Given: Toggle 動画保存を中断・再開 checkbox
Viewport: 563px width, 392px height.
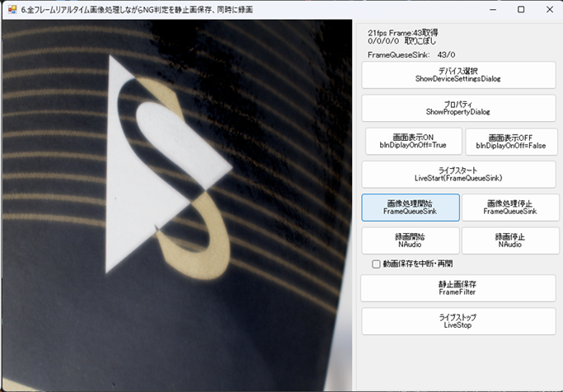Looking at the screenshot, I should point(376,264).
